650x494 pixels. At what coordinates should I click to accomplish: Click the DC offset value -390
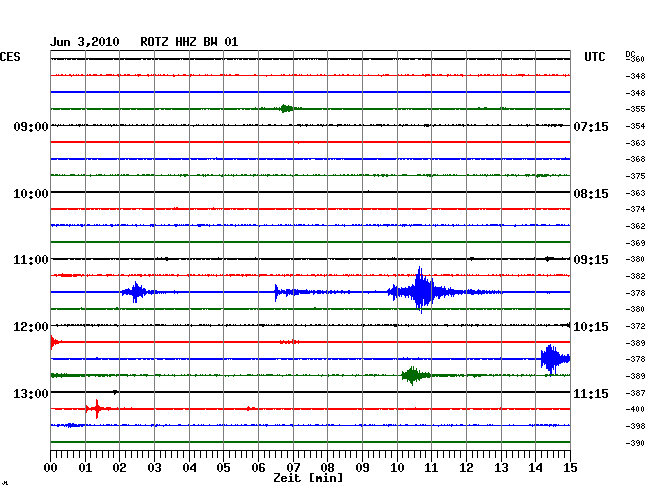click(635, 443)
